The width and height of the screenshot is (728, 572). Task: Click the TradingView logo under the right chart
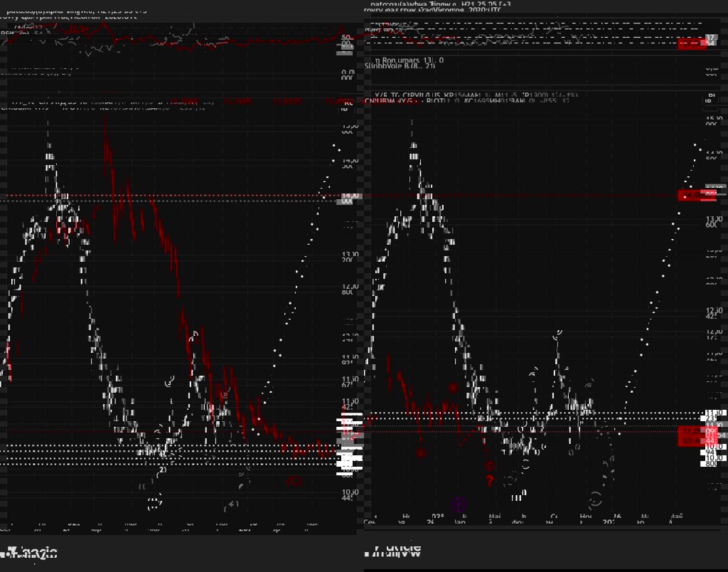[392, 550]
